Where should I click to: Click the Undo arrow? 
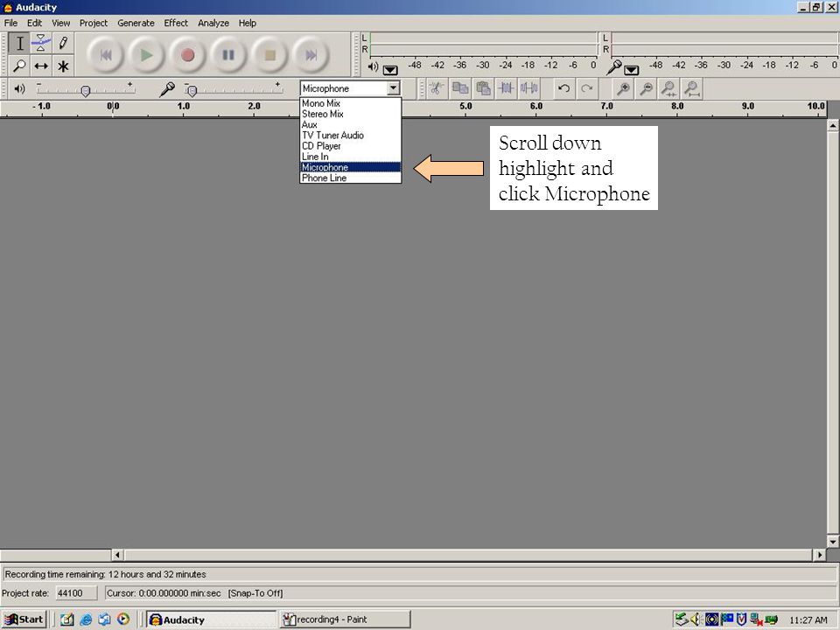coord(563,88)
